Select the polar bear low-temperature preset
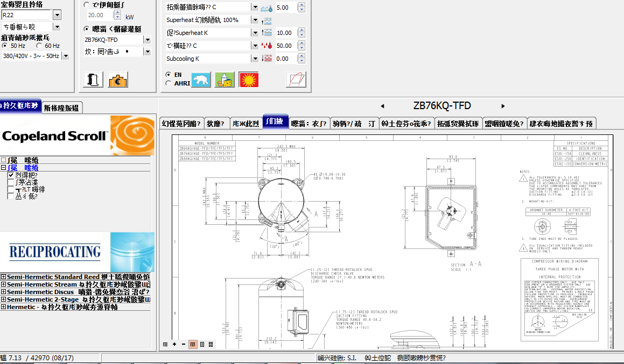The image size is (624, 364). click(x=201, y=80)
